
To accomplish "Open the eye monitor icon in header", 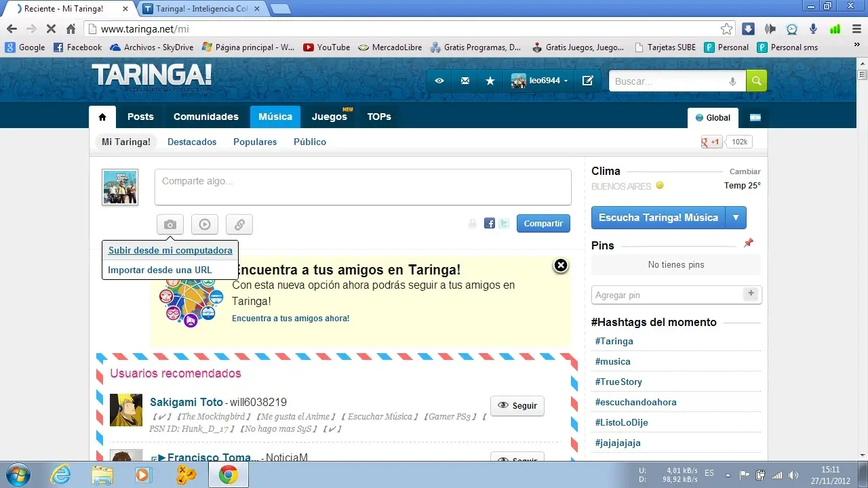I will 439,81.
